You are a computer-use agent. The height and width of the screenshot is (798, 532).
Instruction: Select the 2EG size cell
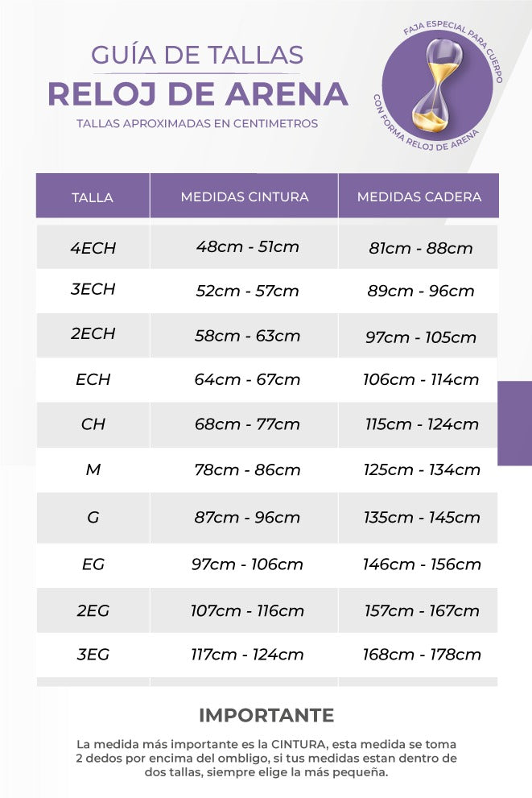tap(93, 610)
